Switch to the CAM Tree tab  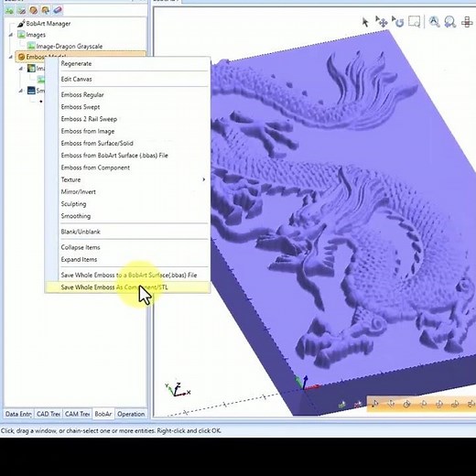(x=77, y=414)
